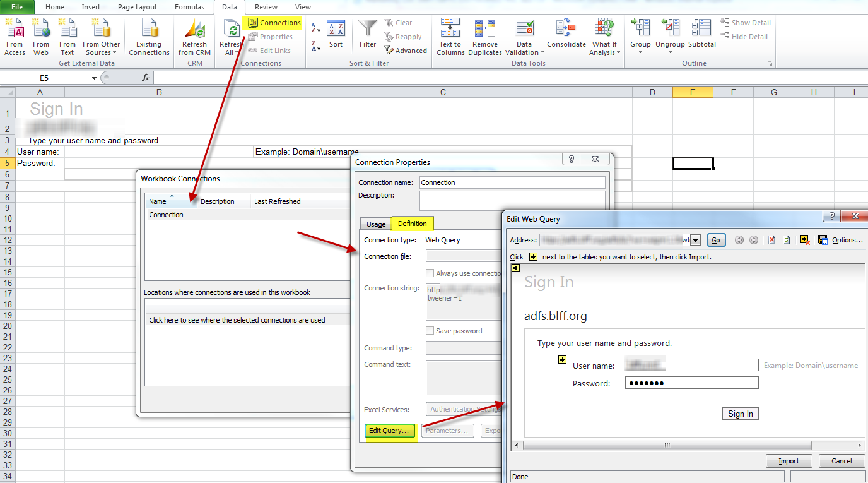The height and width of the screenshot is (483, 868).
Task: Stop page loading in Edit Web Query
Action: click(x=771, y=240)
